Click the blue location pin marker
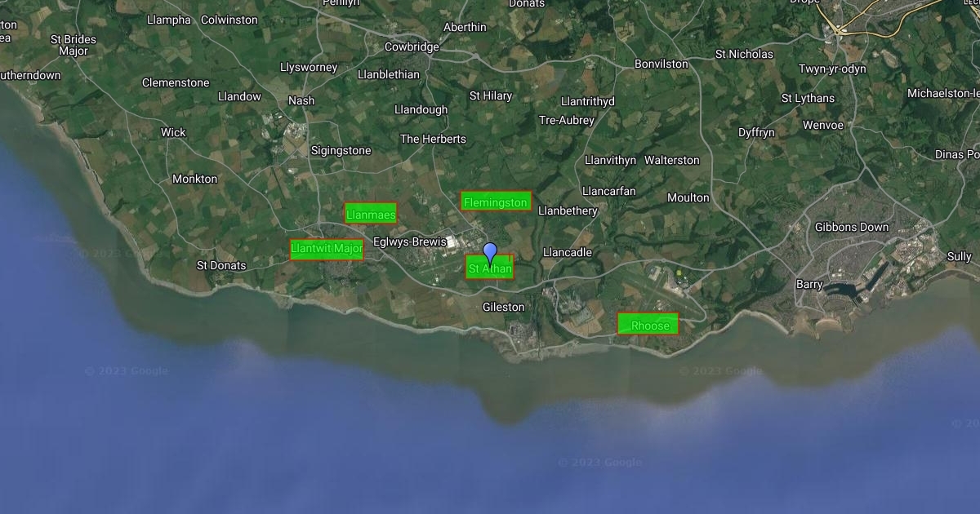The width and height of the screenshot is (980, 514). pyautogui.click(x=490, y=253)
